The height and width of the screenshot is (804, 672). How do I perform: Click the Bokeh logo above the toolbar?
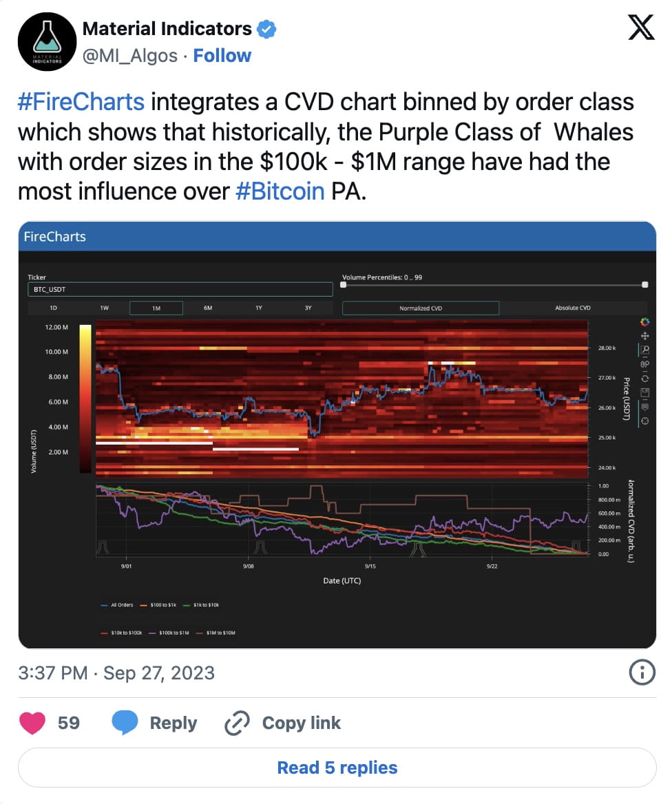(644, 321)
